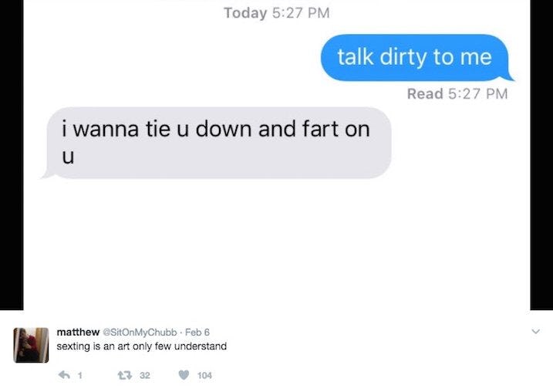Image resolution: width=553 pixels, height=392 pixels.
Task: Click the left black border of the image
Action: tap(12, 155)
